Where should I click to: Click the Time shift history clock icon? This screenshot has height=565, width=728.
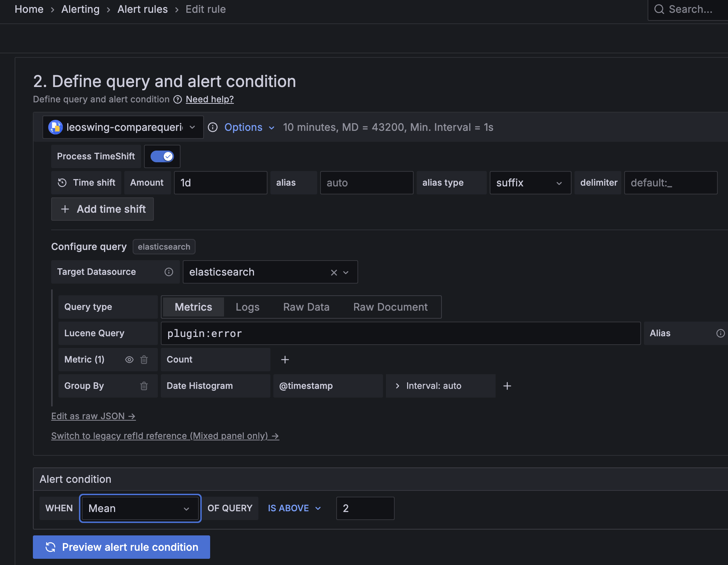click(x=62, y=183)
